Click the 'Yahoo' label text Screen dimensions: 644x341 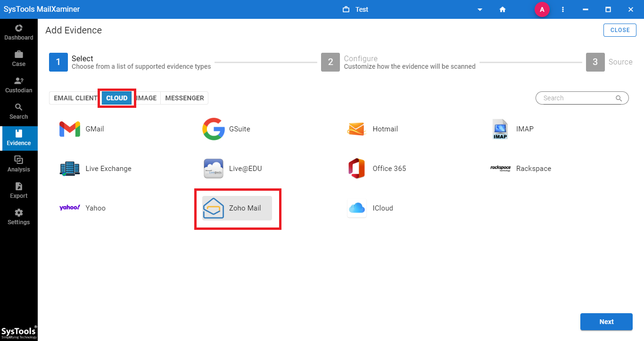click(x=96, y=208)
